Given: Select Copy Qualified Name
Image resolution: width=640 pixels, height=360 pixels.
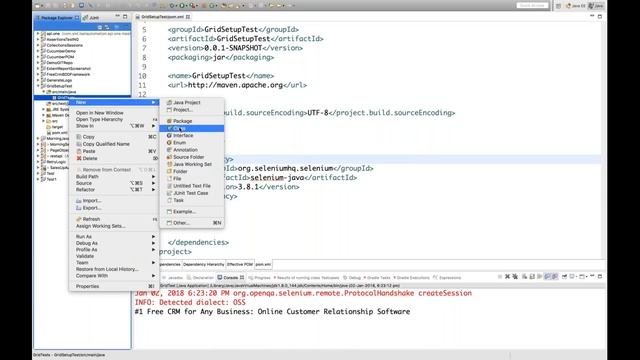Looking at the screenshot, I should coord(114,144).
